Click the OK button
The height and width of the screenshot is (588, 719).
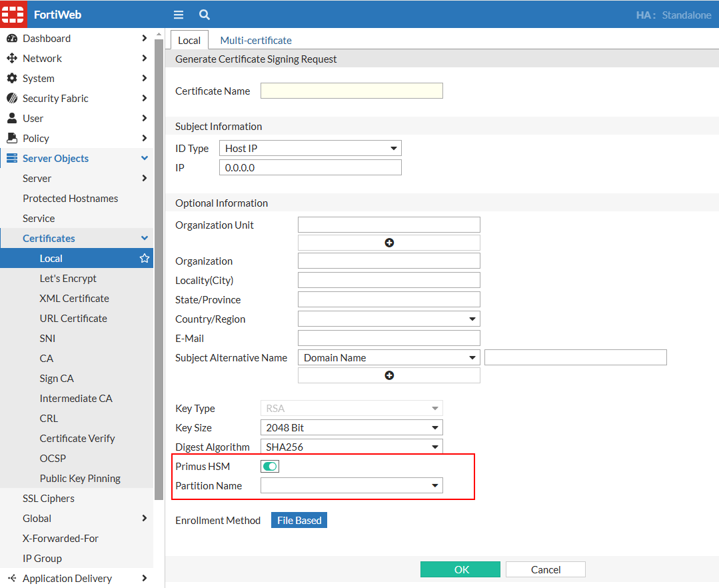[x=460, y=569]
